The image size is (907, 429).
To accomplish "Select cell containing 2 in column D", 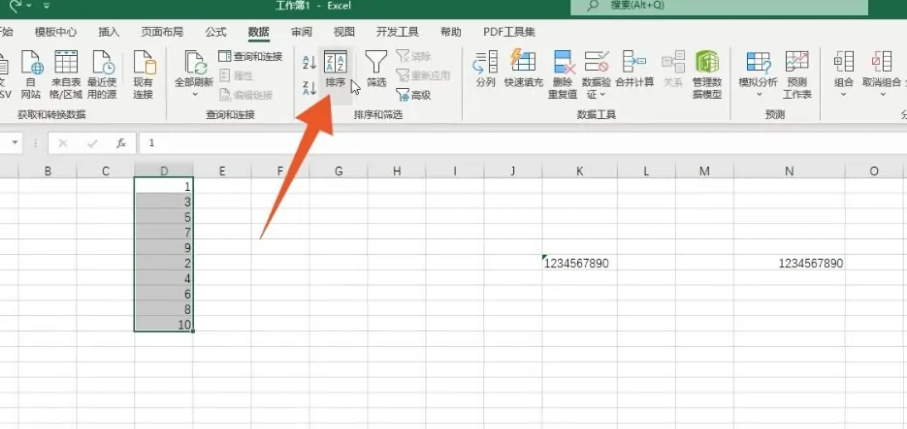I will click(x=164, y=264).
